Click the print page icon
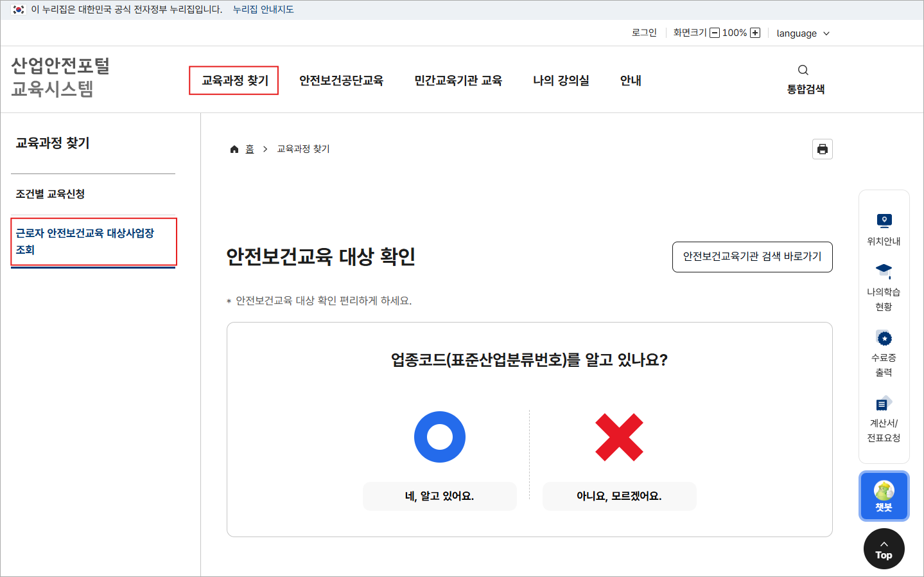This screenshot has width=924, height=577. tap(822, 149)
